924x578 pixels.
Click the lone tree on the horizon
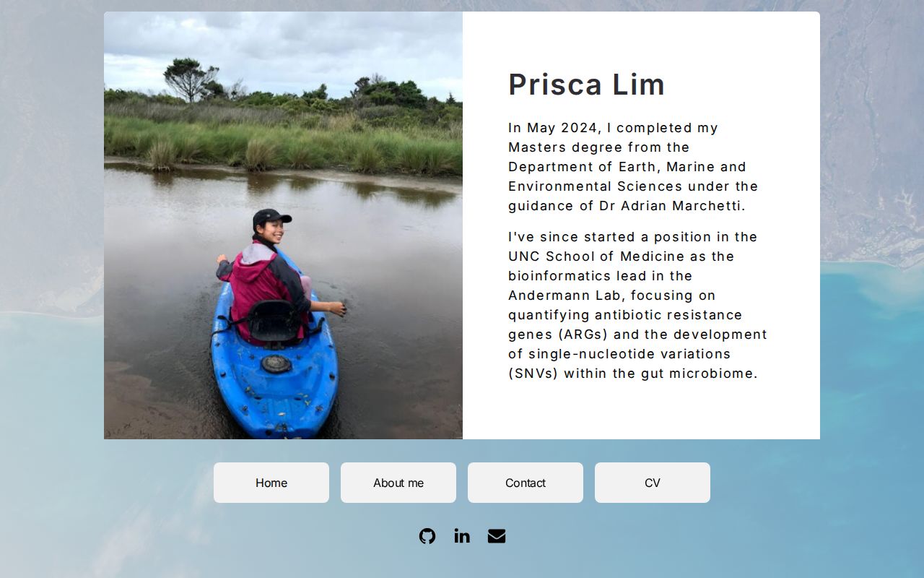coord(188,78)
